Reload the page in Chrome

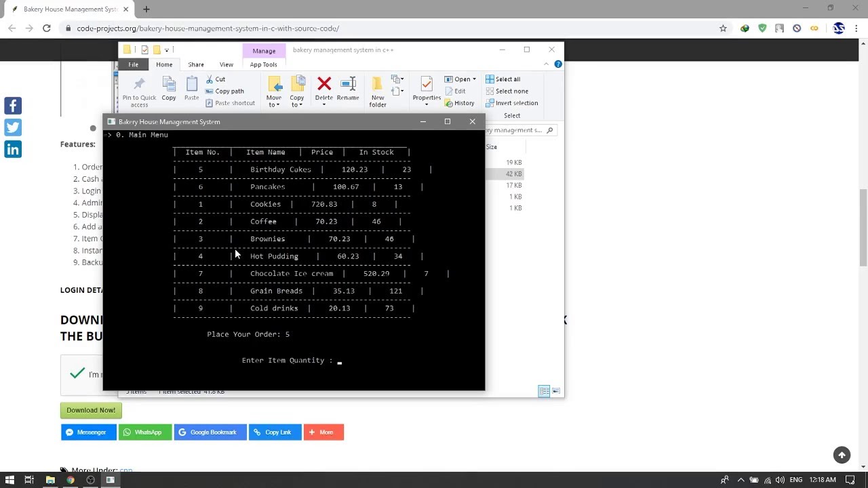coord(47,28)
